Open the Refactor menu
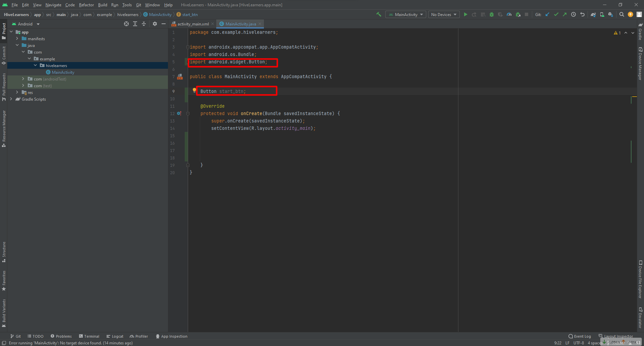644x346 pixels. pos(87,5)
